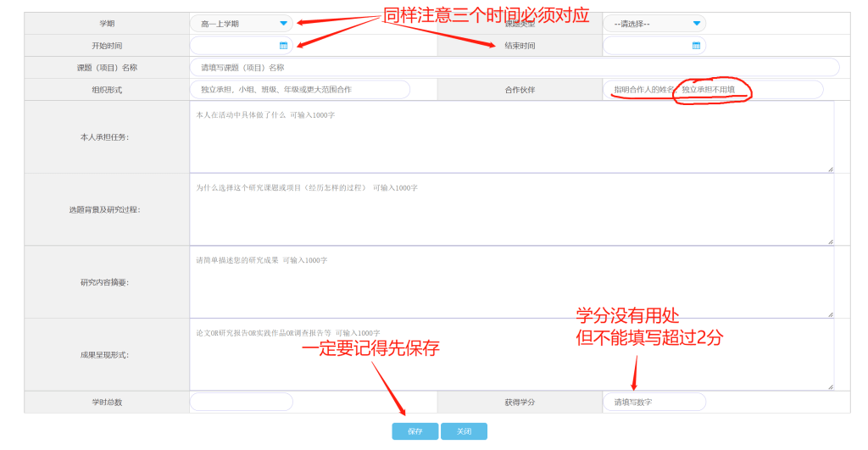Click the 开始时间 date text box
Image resolution: width=868 pixels, height=450 pixels.
[x=235, y=46]
